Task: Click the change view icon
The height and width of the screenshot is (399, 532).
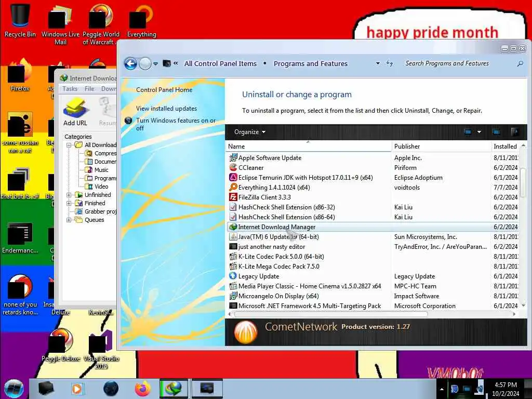Action: pos(468,131)
